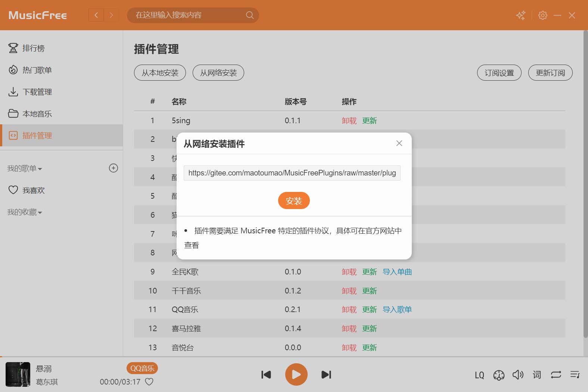This screenshot has width=588, height=392.
Task: Click the download icon beside 下载管理
Action: point(13,92)
